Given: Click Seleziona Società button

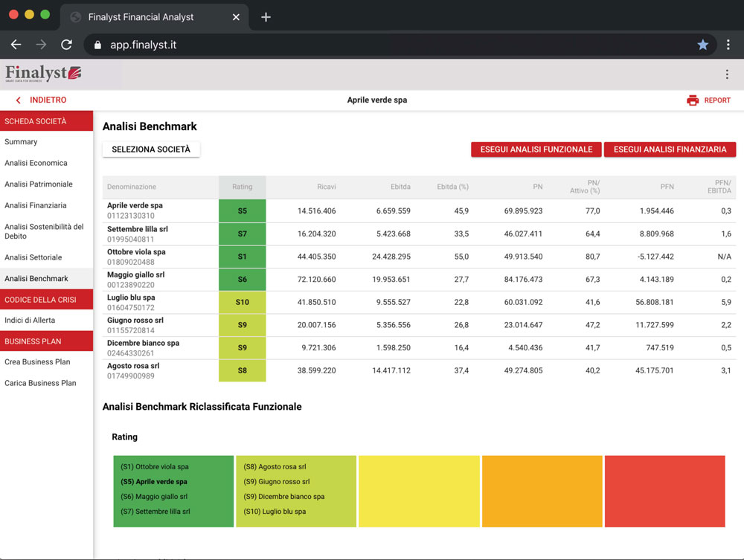Looking at the screenshot, I should point(151,149).
